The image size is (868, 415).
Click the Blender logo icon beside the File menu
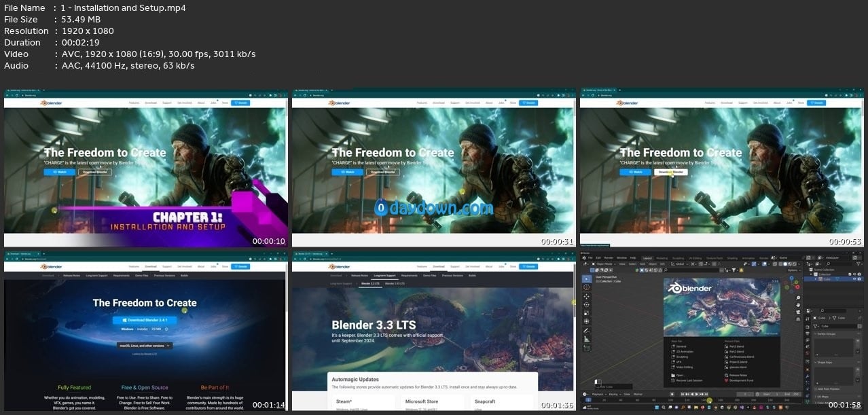tap(583, 258)
